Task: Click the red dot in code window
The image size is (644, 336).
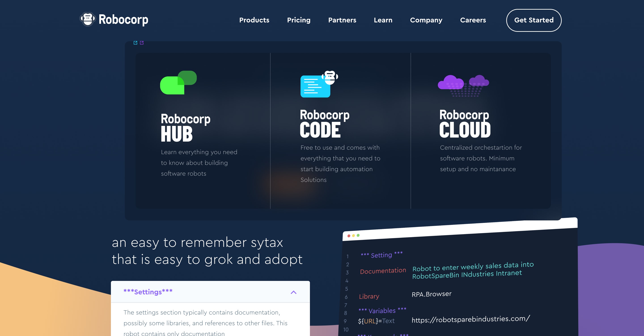Action: point(349,236)
